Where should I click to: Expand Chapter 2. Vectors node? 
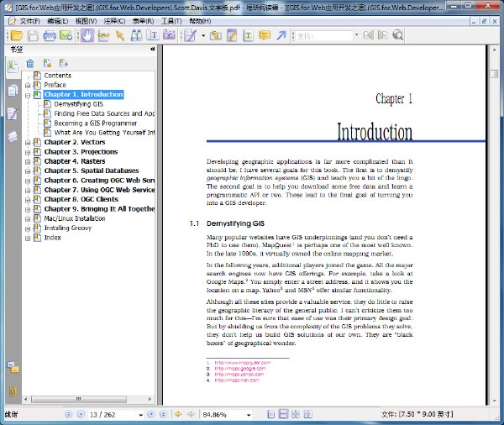[28, 143]
